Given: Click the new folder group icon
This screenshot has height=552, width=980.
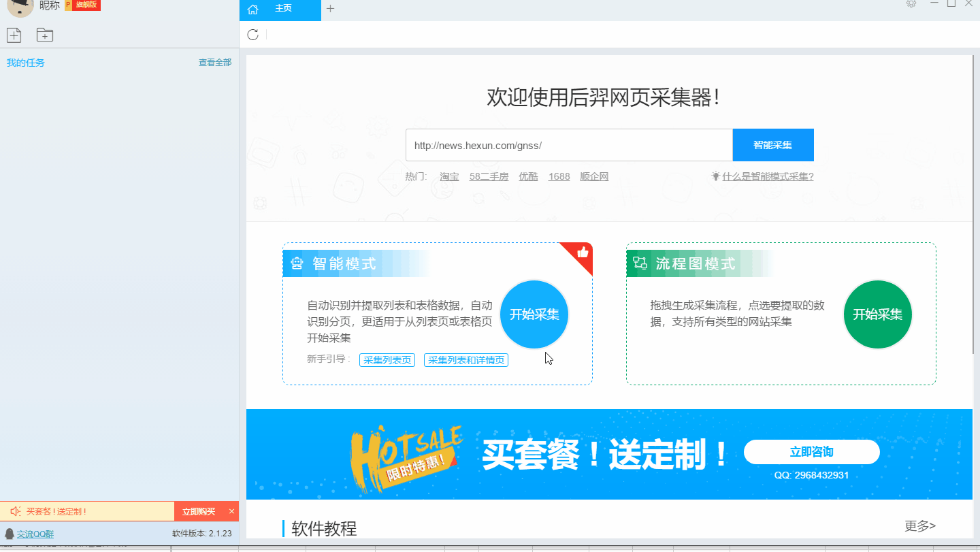Looking at the screenshot, I should [x=45, y=35].
